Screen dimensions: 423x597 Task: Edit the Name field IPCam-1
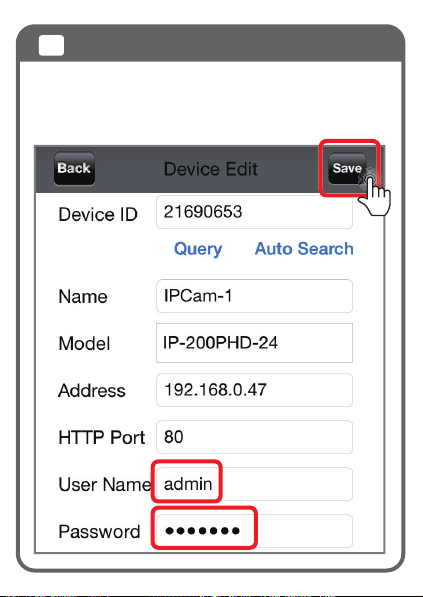click(254, 296)
